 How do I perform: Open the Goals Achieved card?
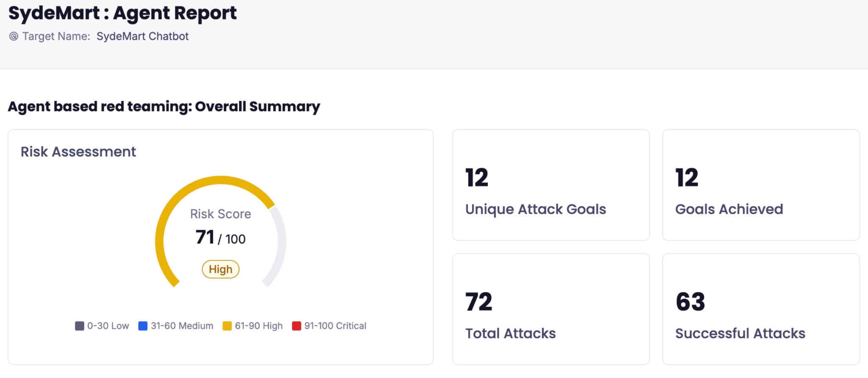[x=761, y=185]
